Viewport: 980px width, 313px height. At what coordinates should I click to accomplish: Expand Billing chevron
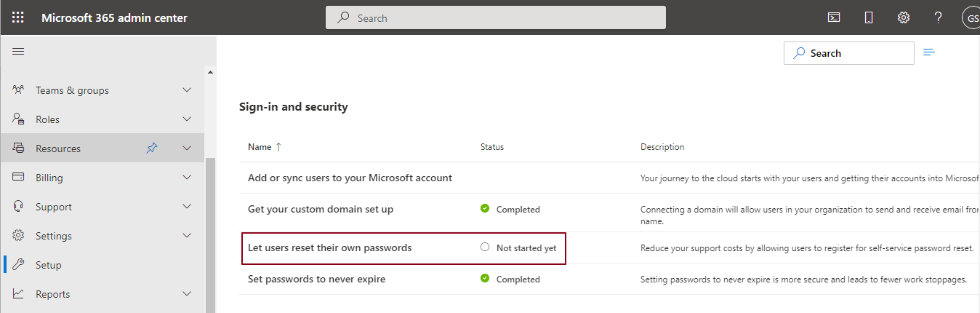187,178
